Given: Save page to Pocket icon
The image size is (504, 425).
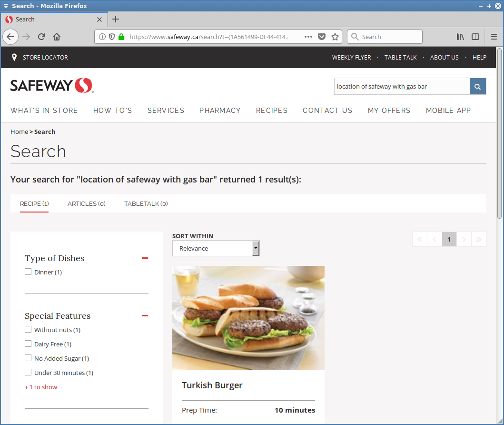Looking at the screenshot, I should (322, 37).
